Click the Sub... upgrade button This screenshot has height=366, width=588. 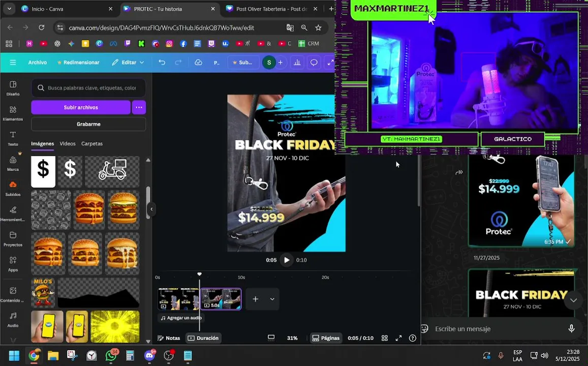[242, 62]
